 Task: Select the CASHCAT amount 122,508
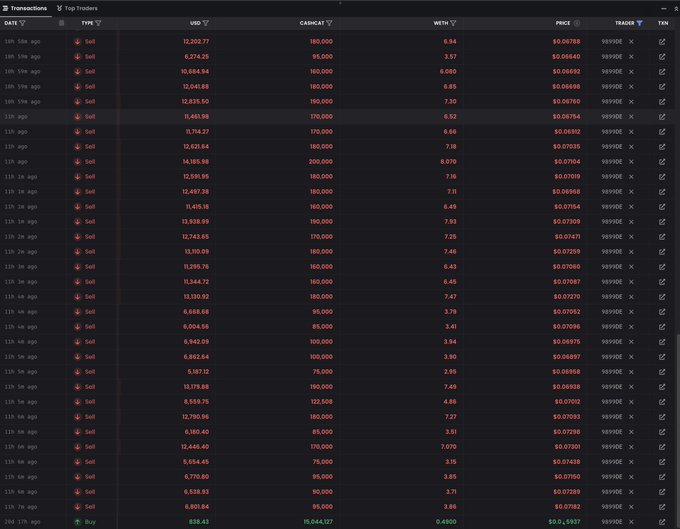[x=321, y=402]
